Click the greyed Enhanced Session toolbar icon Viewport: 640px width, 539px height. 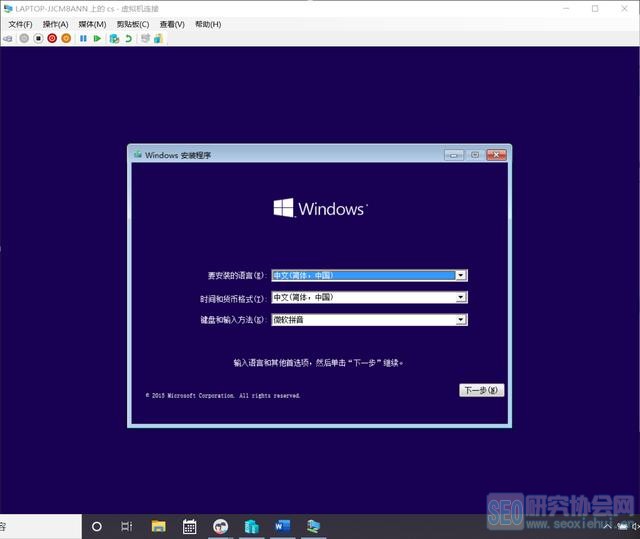(145, 38)
